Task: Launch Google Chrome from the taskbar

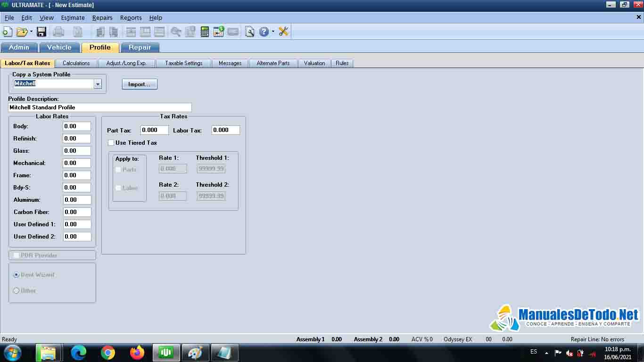Action: [108, 353]
